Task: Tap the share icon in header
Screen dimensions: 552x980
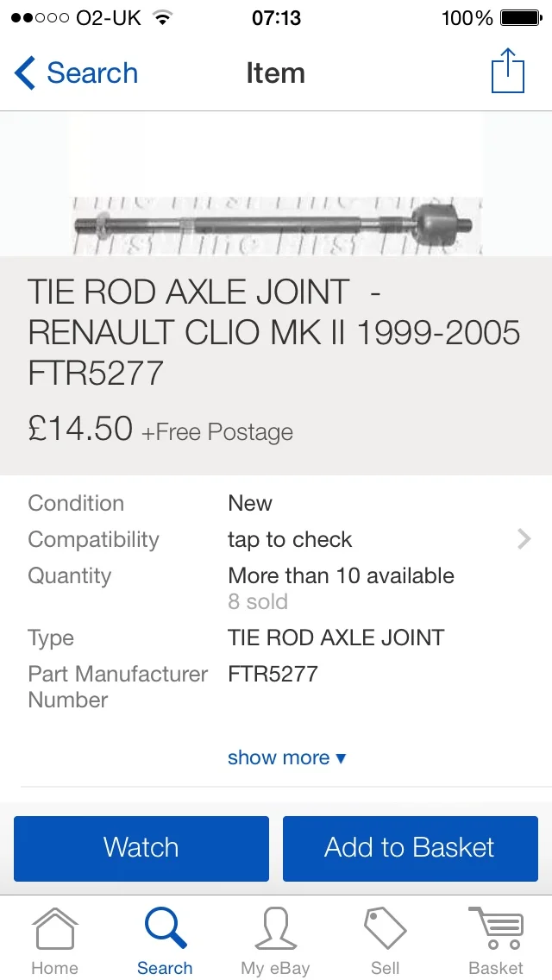Action: 508,71
